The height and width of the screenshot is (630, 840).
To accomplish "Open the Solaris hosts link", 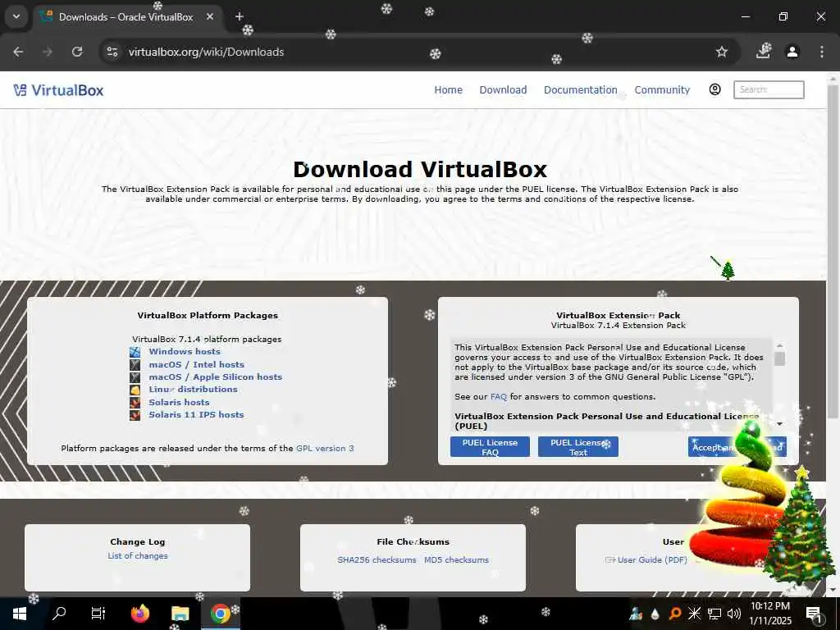I will pyautogui.click(x=179, y=402).
